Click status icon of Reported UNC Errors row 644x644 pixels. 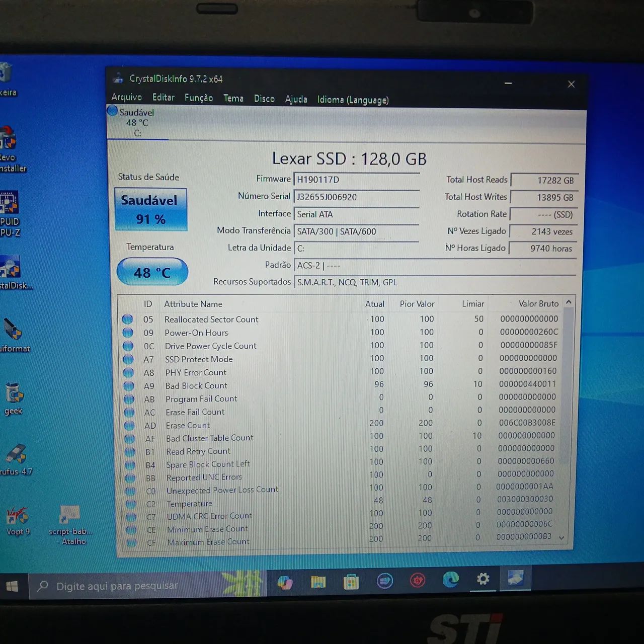131,478
